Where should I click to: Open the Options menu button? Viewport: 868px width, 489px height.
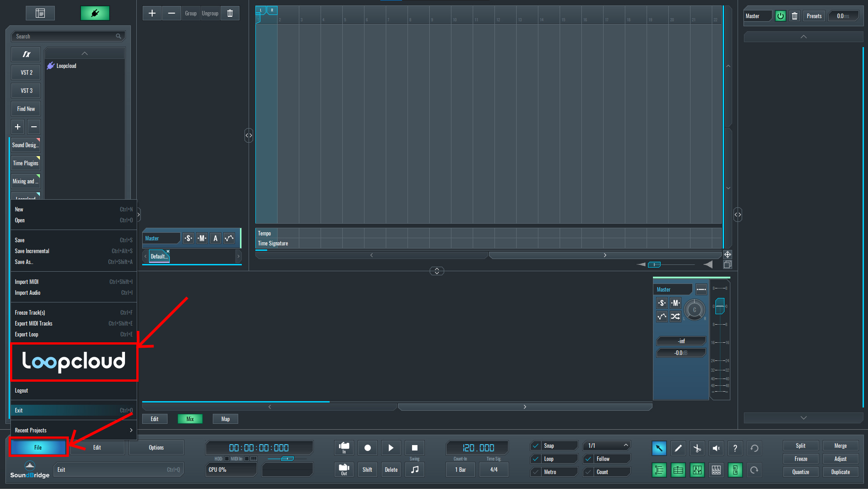tap(156, 447)
